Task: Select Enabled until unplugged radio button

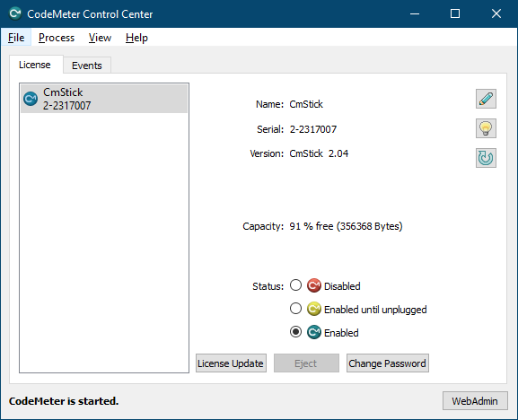Action: click(295, 309)
